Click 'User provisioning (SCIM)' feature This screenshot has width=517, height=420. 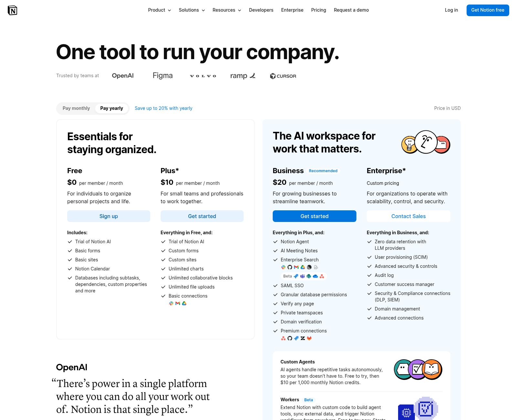click(x=401, y=257)
